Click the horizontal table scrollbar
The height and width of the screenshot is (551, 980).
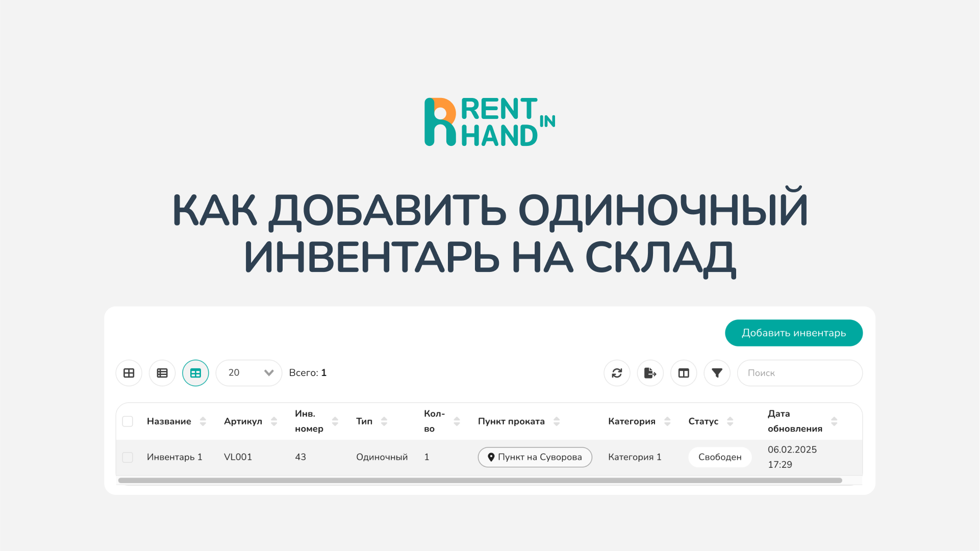pos(480,481)
